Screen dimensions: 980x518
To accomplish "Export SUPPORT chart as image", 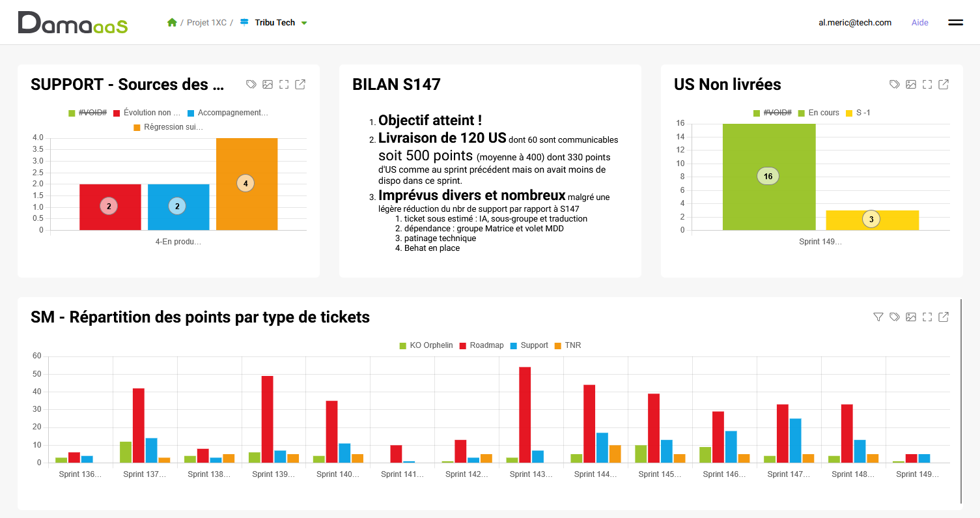I will pos(268,84).
